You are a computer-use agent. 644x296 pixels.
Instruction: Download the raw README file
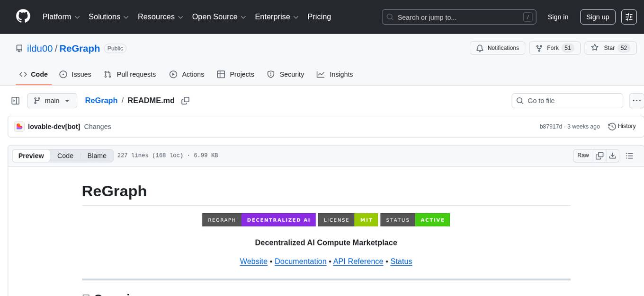pos(612,156)
